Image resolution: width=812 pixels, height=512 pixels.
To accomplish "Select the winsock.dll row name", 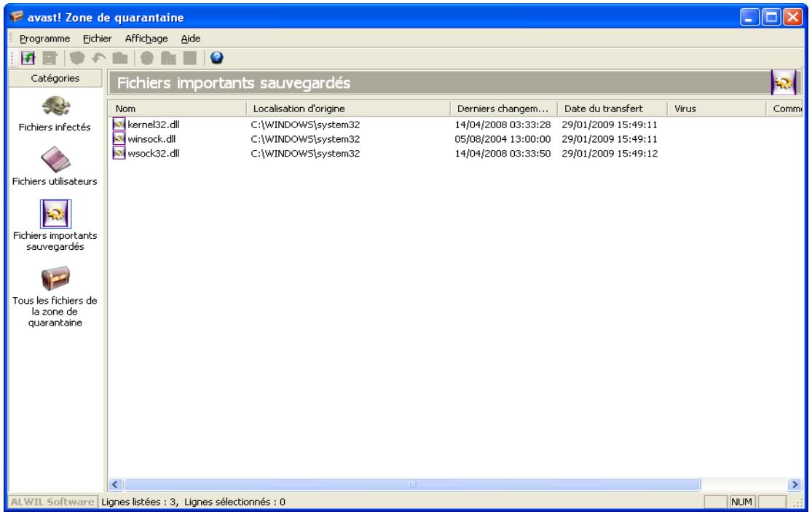I will click(x=151, y=138).
